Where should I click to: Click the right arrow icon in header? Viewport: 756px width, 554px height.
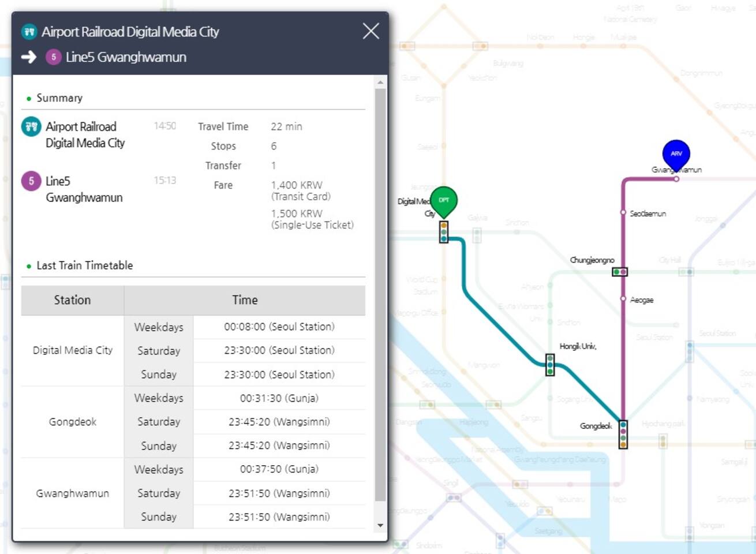coord(29,57)
